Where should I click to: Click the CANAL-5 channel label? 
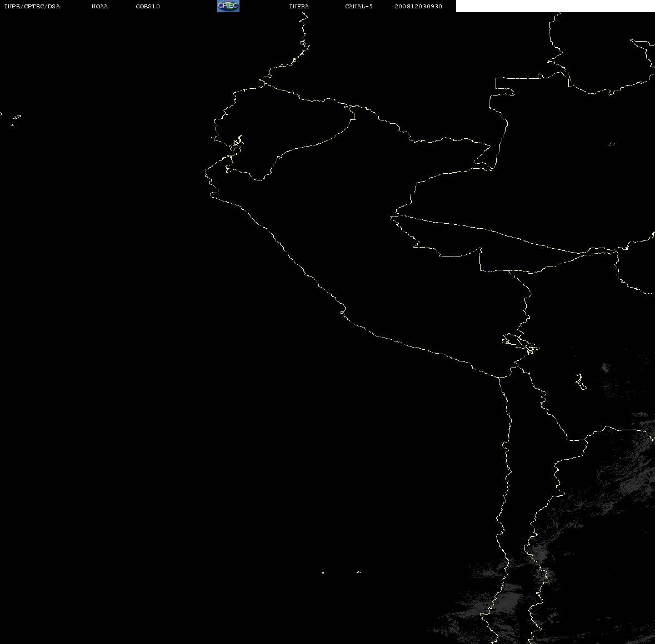pyautogui.click(x=359, y=6)
